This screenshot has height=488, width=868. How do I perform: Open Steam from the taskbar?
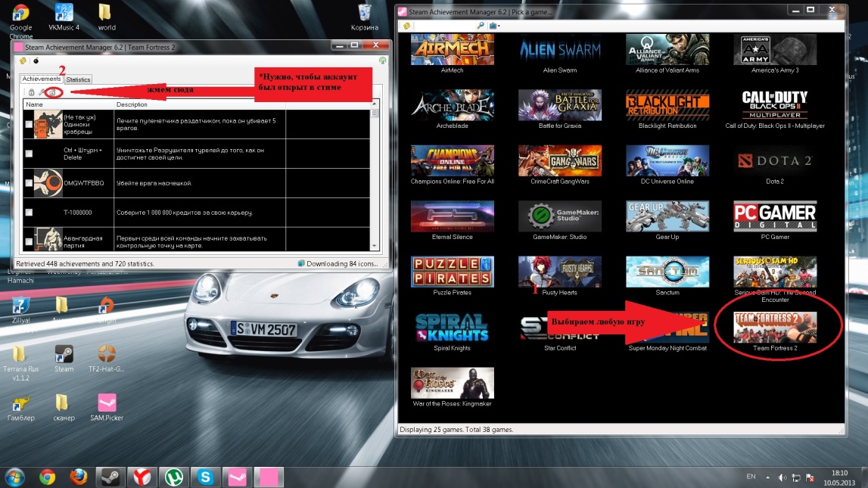110,477
